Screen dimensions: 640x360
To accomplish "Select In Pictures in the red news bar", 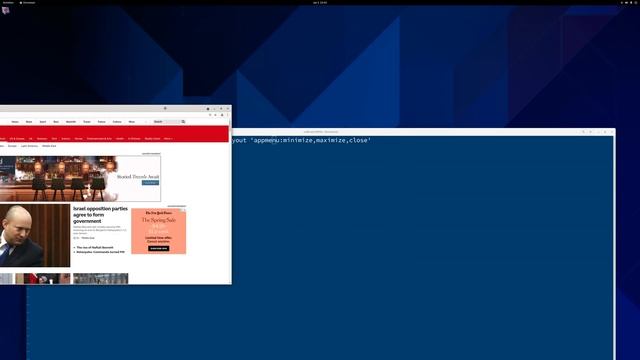I will click(x=134, y=139).
